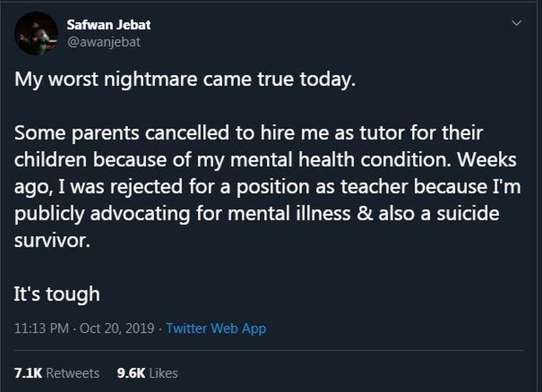View the 9.6K like count number

tap(131, 373)
